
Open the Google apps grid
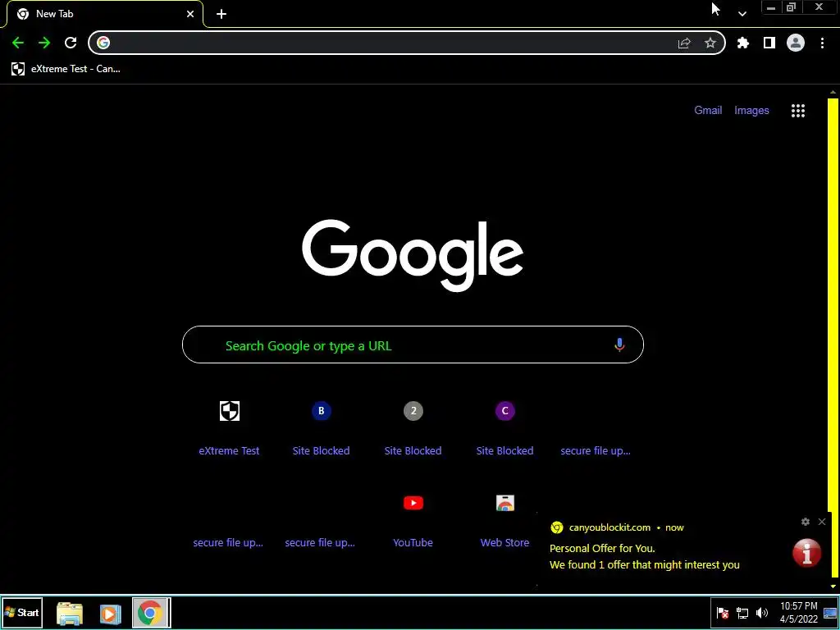(x=798, y=111)
